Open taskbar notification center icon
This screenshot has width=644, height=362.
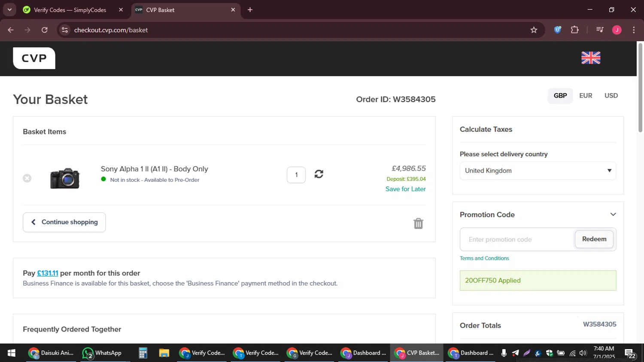tap(630, 353)
